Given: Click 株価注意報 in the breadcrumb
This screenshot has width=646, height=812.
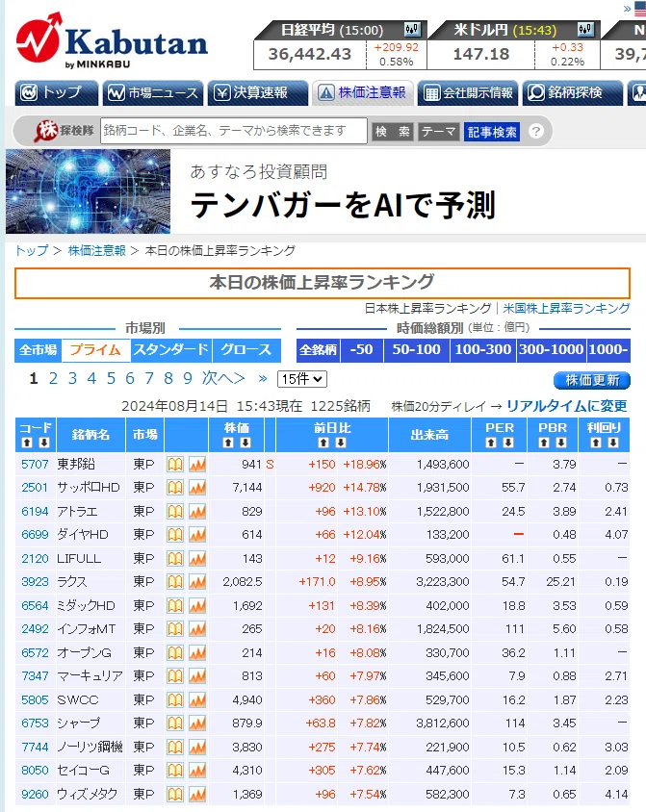Looking at the screenshot, I should (x=97, y=251).
